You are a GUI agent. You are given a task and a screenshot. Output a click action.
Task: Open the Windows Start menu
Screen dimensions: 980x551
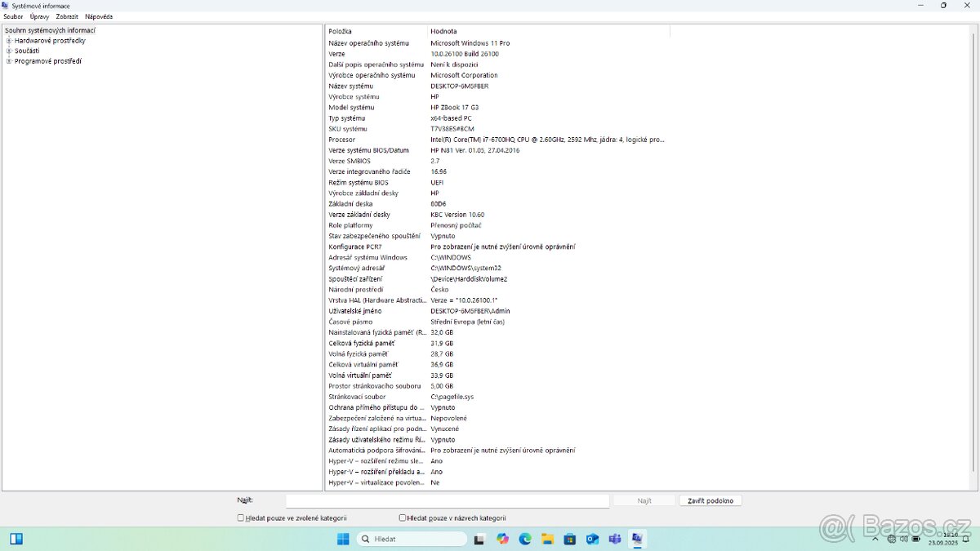343,539
